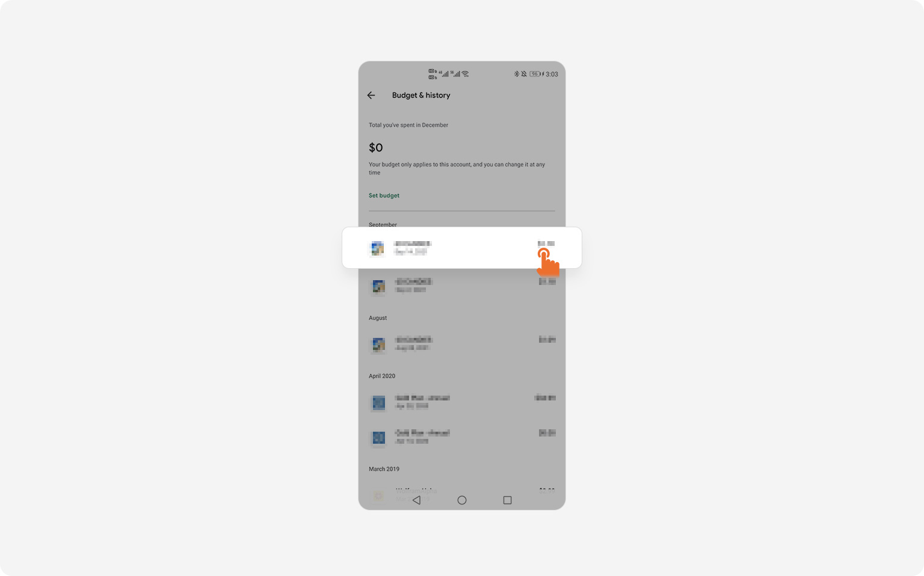Image resolution: width=924 pixels, height=576 pixels.
Task: Open the app thumbnail in the highlighted purchase
Action: 377,248
